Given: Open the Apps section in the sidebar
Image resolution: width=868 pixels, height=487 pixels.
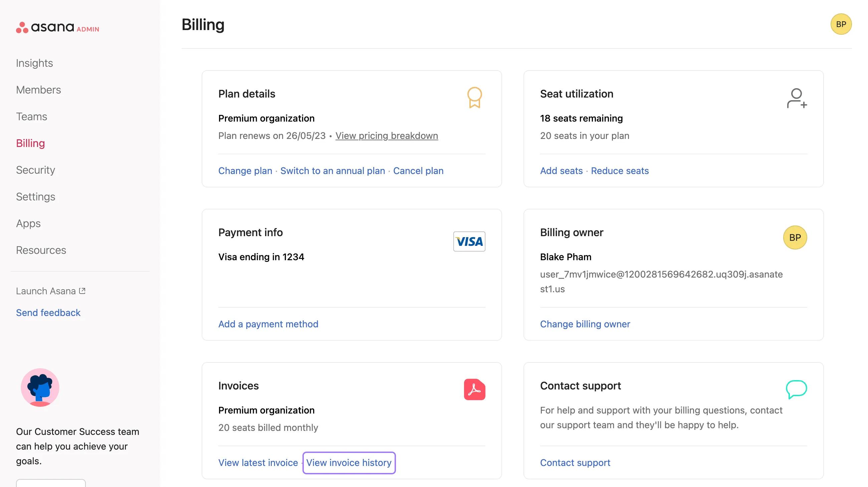Looking at the screenshot, I should point(28,223).
